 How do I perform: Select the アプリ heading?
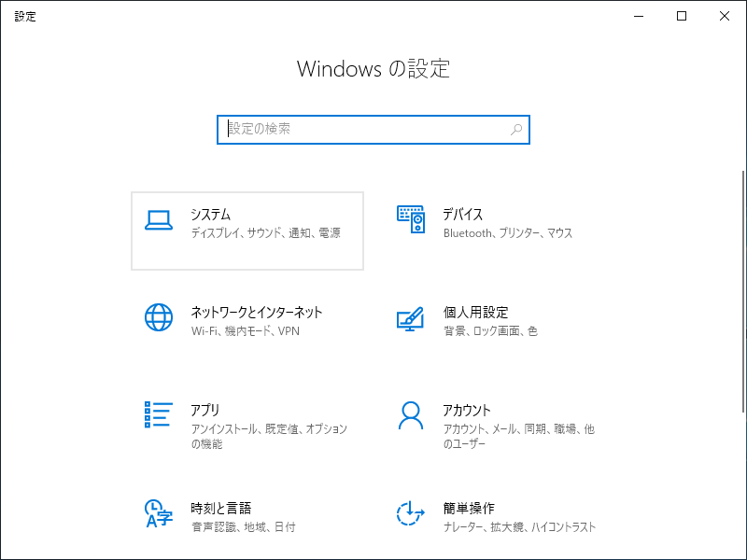coord(205,410)
